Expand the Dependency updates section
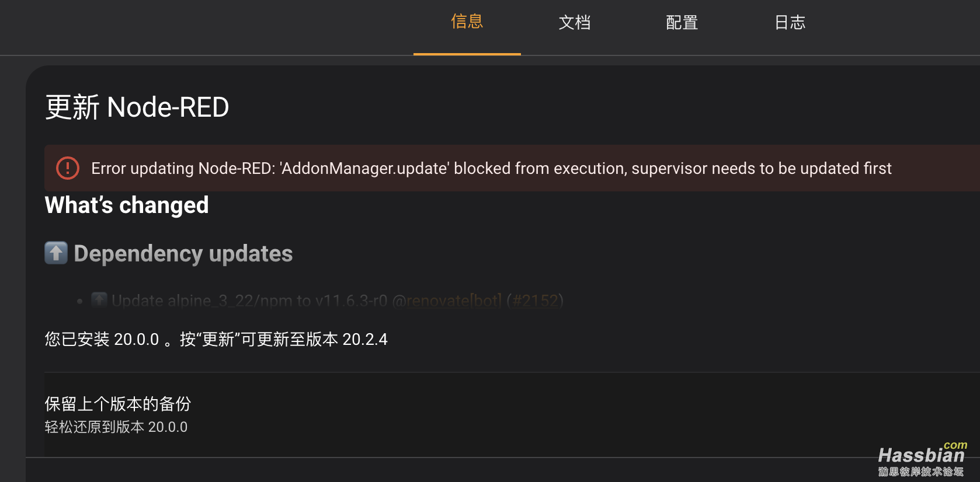This screenshot has width=980, height=482. (183, 253)
